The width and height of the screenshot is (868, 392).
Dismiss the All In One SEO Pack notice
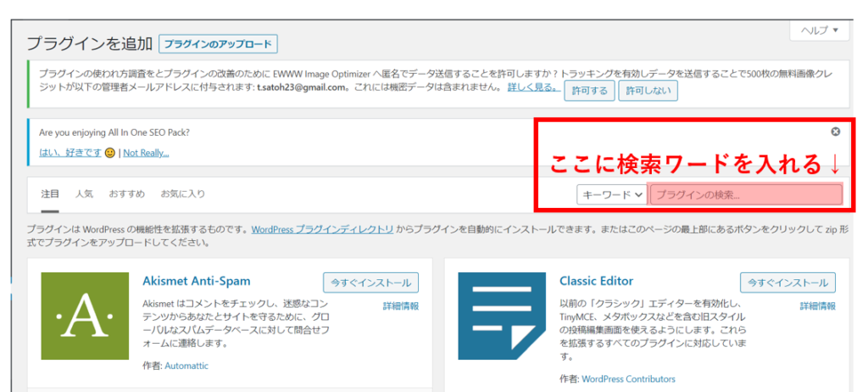tap(835, 132)
